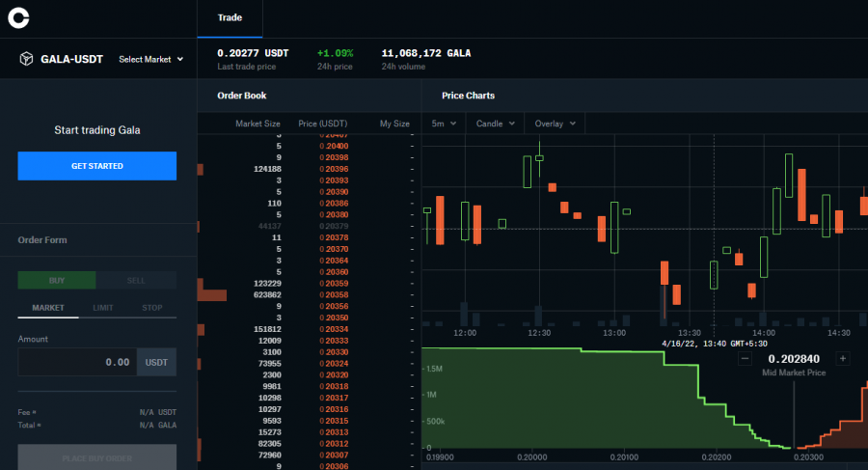Select order book price 0.20333
The image size is (868, 470).
334,341
